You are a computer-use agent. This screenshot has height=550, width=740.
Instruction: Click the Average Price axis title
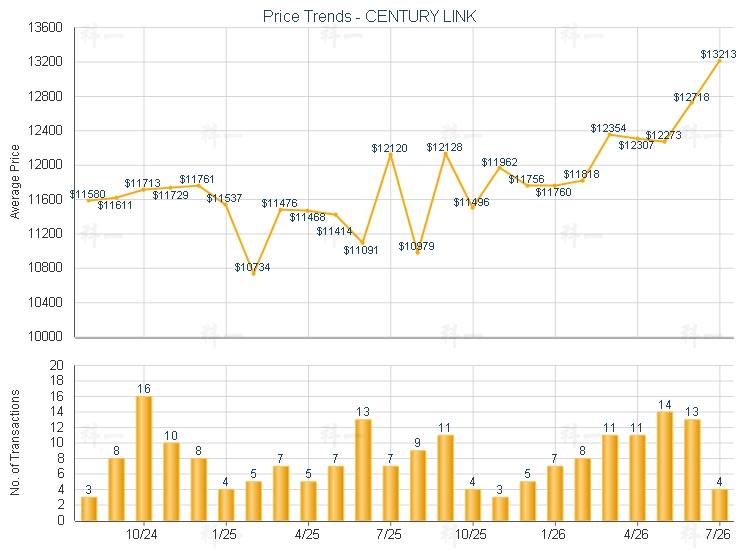[x=15, y=182]
